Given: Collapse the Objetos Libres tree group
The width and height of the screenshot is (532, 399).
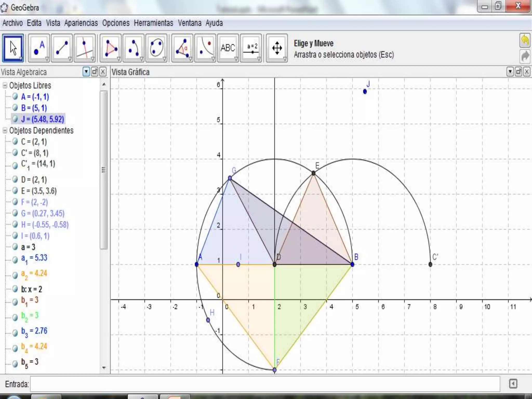Looking at the screenshot, I should click(5, 85).
